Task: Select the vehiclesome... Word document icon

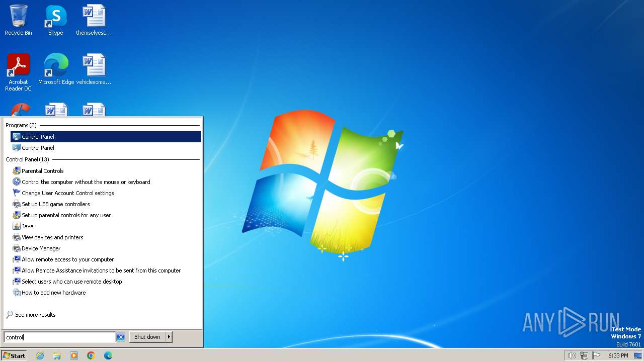Action: (94, 69)
